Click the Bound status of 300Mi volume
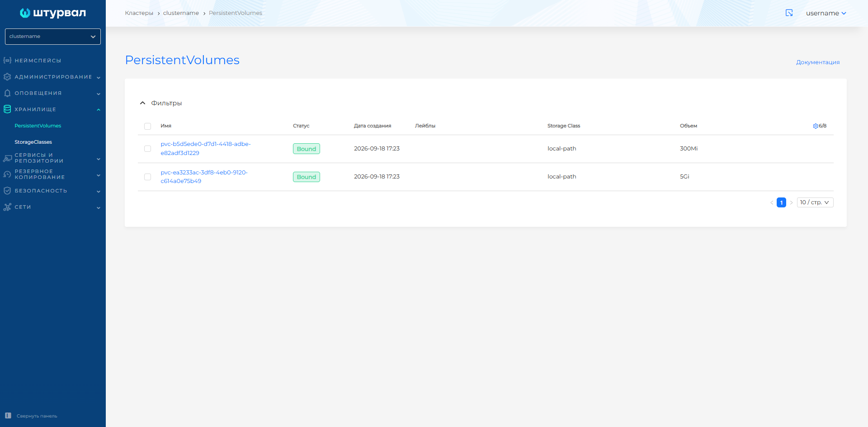This screenshot has height=427, width=868. click(307, 149)
